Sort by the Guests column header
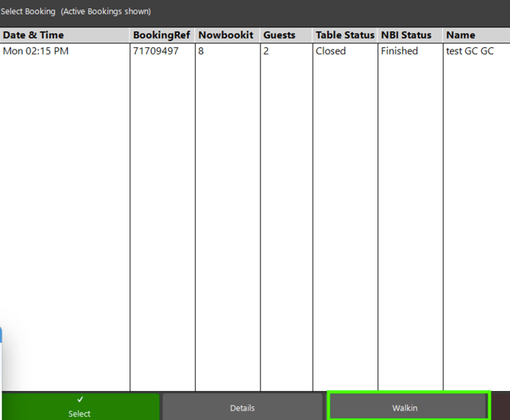The image size is (510, 420). coord(279,35)
